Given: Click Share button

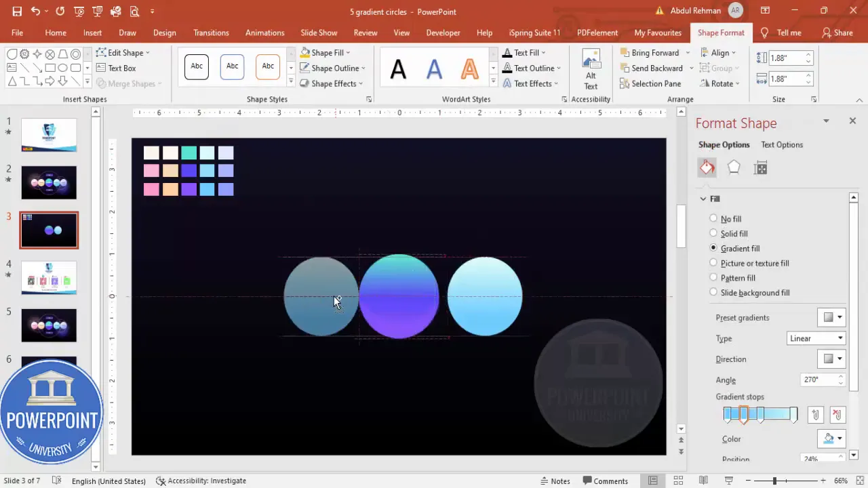Looking at the screenshot, I should pyautogui.click(x=837, y=33).
